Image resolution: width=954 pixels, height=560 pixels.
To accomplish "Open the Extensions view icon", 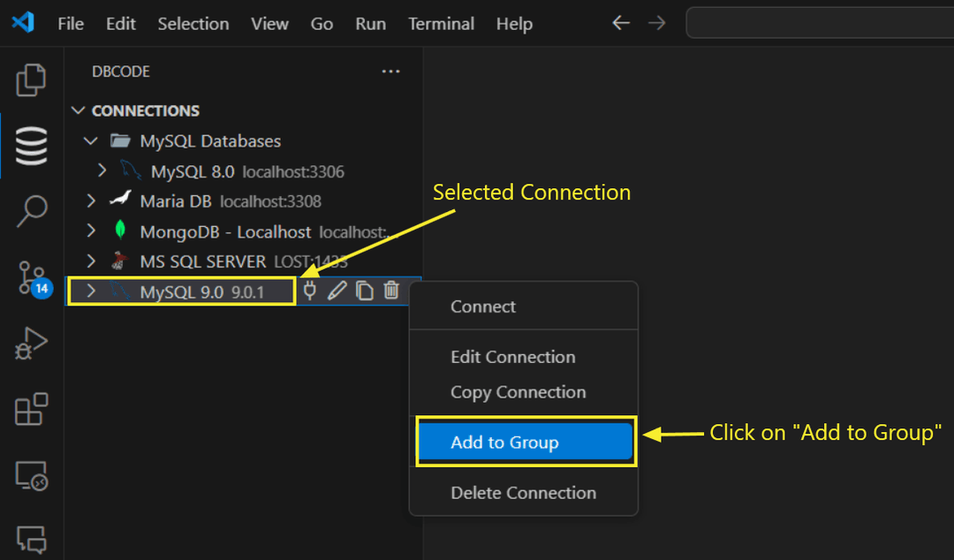I will pos(31,408).
